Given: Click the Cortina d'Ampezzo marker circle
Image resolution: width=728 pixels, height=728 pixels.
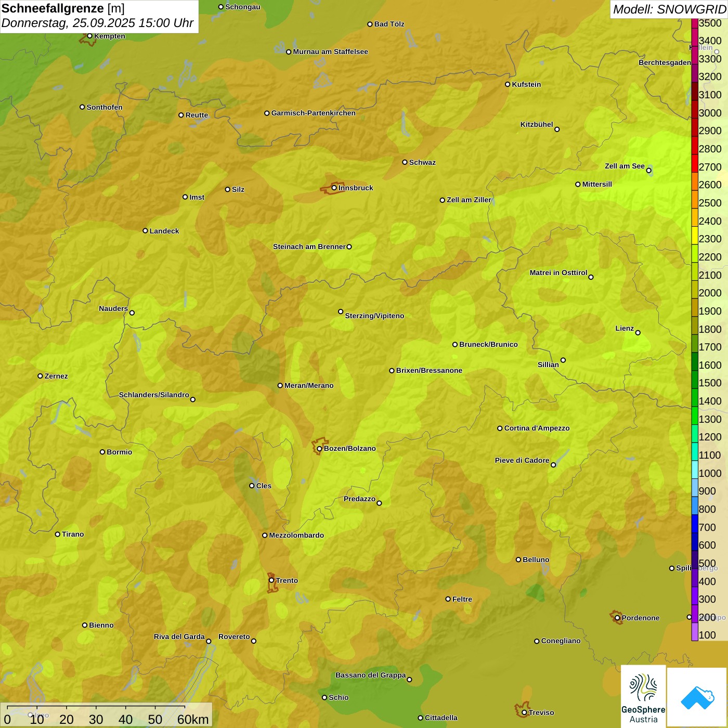Looking at the screenshot, I should [500, 428].
